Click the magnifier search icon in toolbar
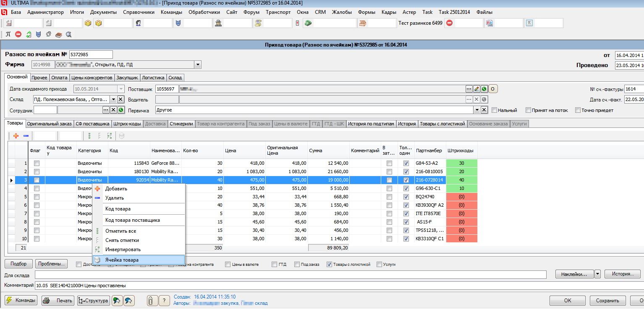This screenshot has height=309, width=644. click(69, 34)
